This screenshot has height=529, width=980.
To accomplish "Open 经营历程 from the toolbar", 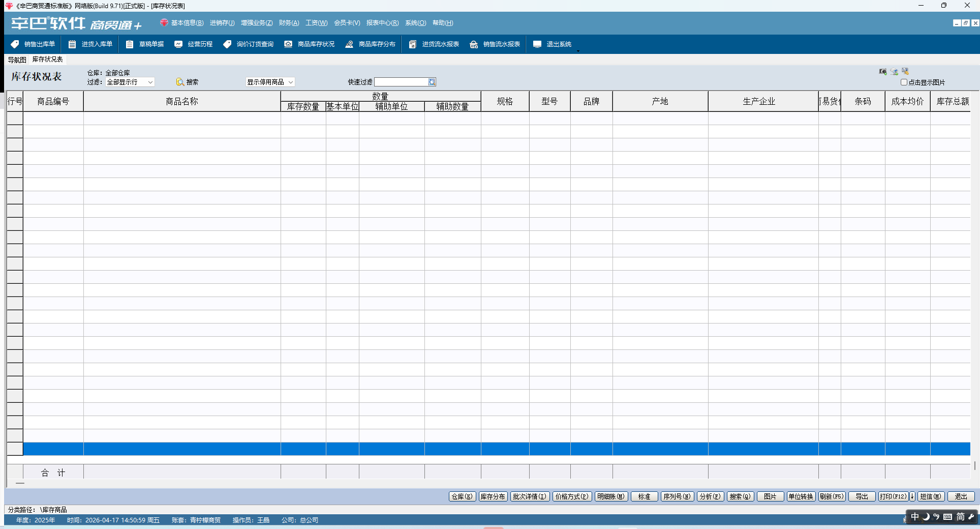I will click(194, 44).
